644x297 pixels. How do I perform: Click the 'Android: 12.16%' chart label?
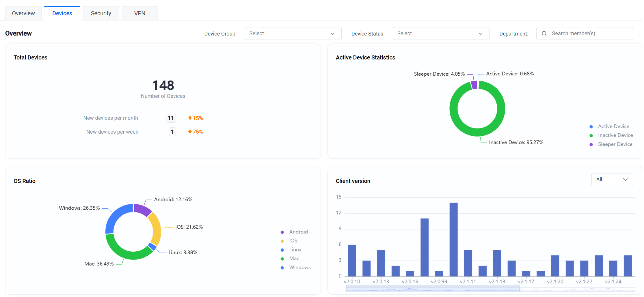173,199
